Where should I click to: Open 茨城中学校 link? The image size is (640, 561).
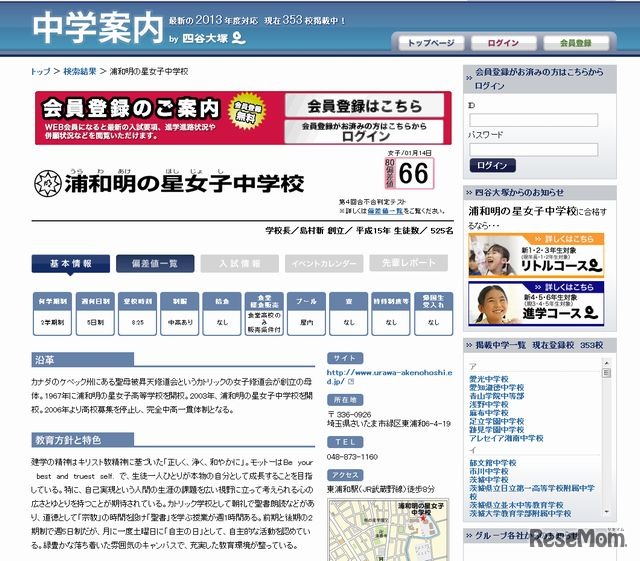coord(489,480)
